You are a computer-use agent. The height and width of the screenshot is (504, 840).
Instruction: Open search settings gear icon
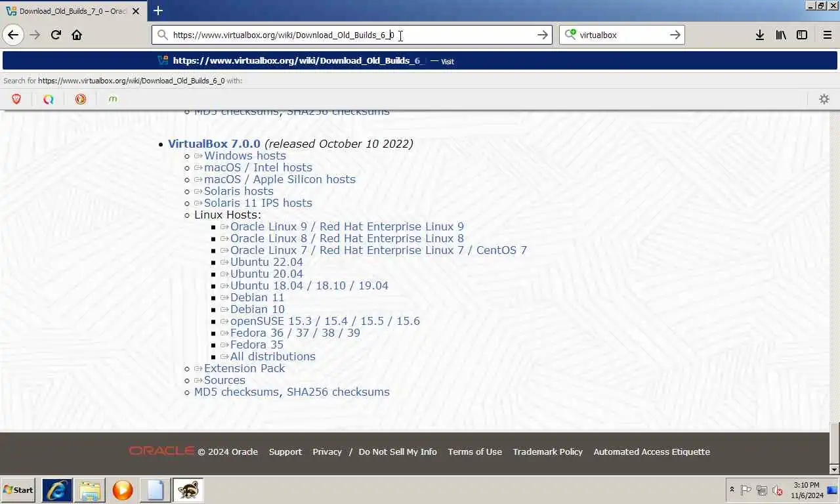(x=824, y=99)
